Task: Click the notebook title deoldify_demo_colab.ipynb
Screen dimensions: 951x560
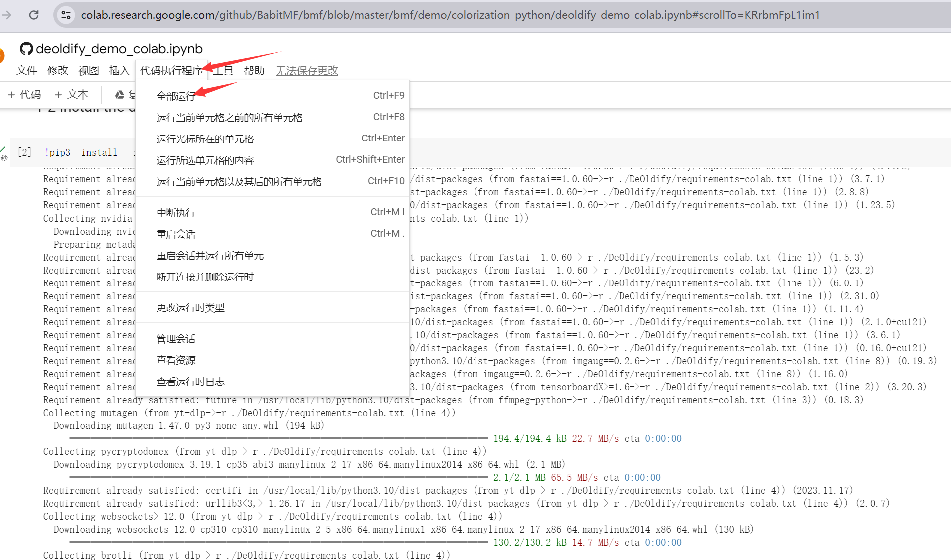Action: click(x=120, y=49)
